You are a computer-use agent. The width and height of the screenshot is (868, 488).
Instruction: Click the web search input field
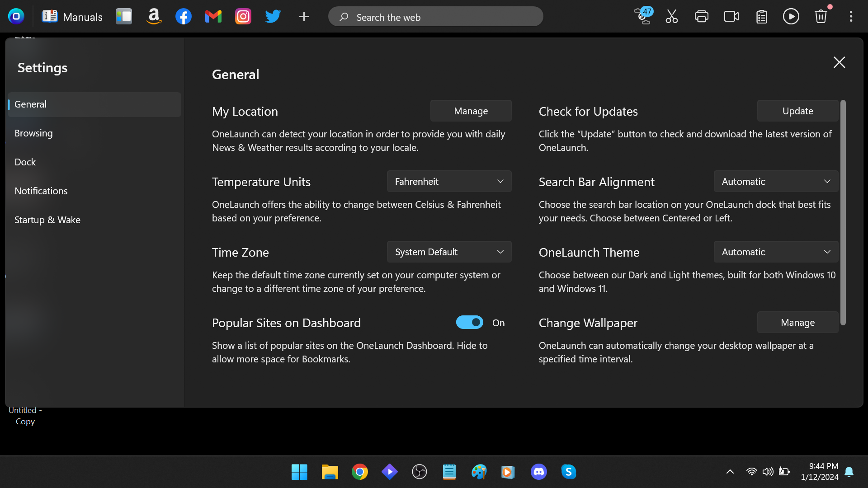(x=435, y=16)
